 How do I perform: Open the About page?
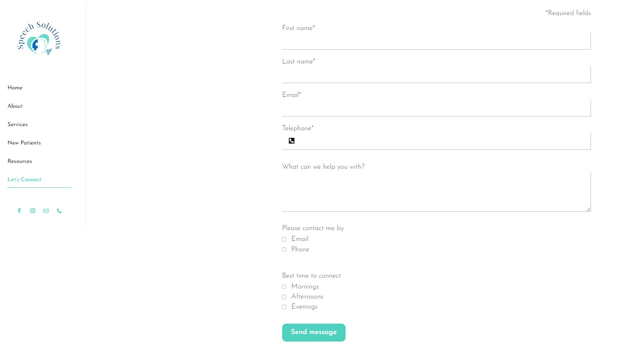point(15,106)
